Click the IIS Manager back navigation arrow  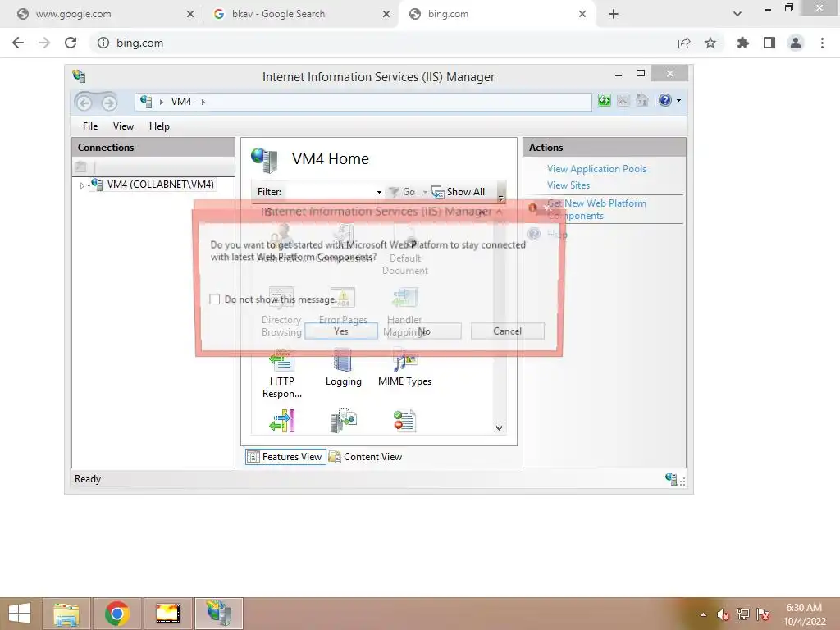point(84,102)
